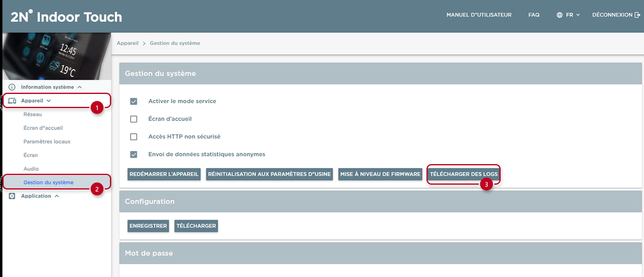Click the Information système label
Image resolution: width=644 pixels, height=277 pixels.
pos(48,87)
